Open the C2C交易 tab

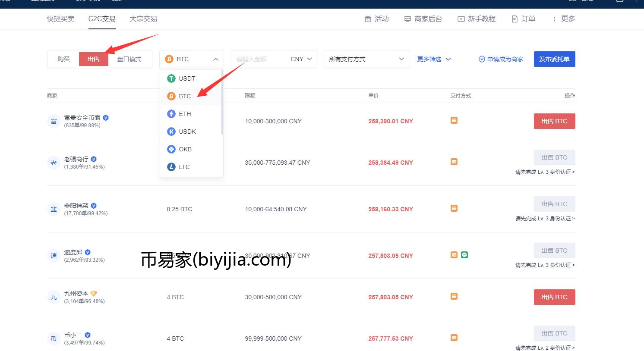pos(102,19)
